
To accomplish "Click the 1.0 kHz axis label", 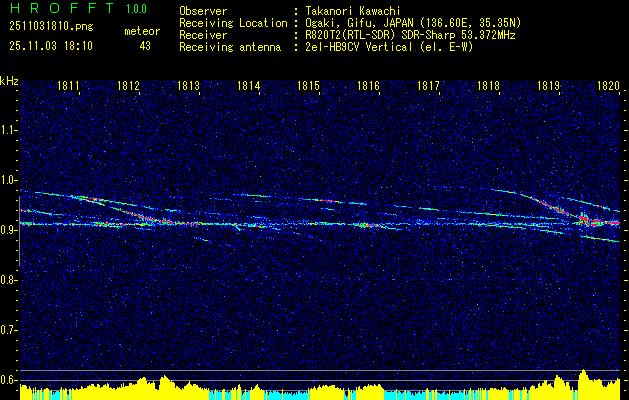I will point(8,180).
